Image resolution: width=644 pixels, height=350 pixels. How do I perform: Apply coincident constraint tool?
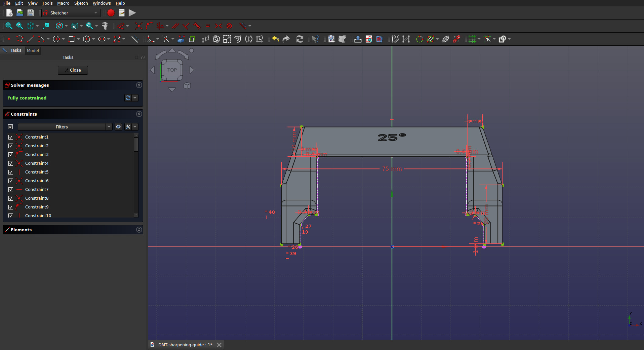[138, 26]
